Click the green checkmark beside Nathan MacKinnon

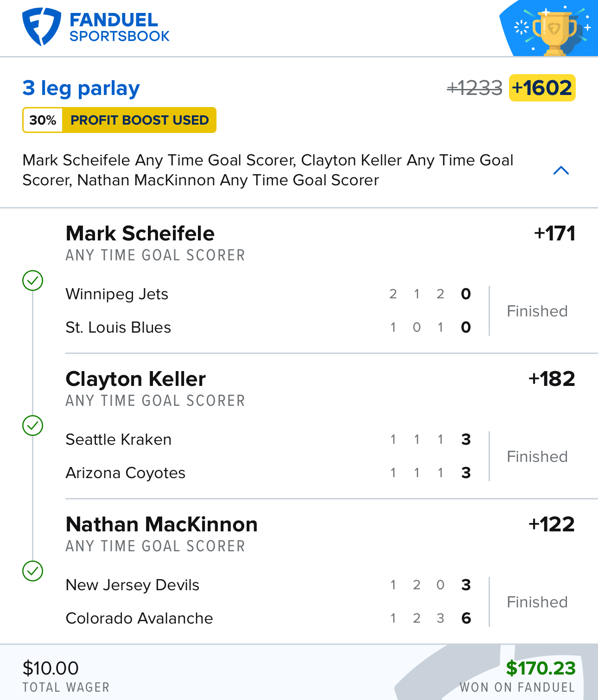(x=33, y=571)
